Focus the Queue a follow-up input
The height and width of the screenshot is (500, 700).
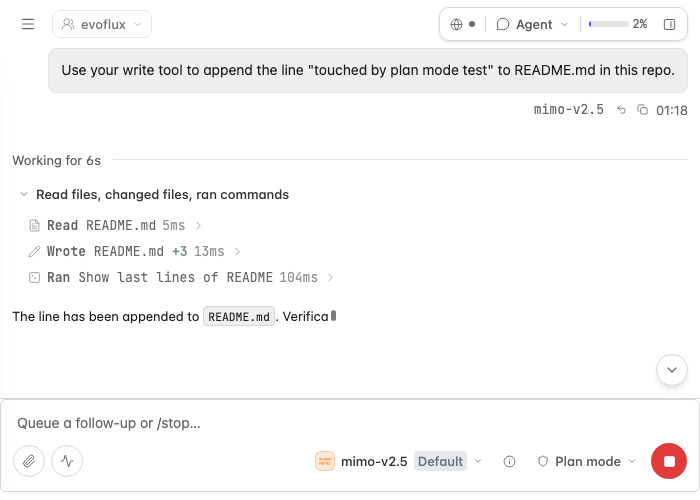(x=350, y=423)
